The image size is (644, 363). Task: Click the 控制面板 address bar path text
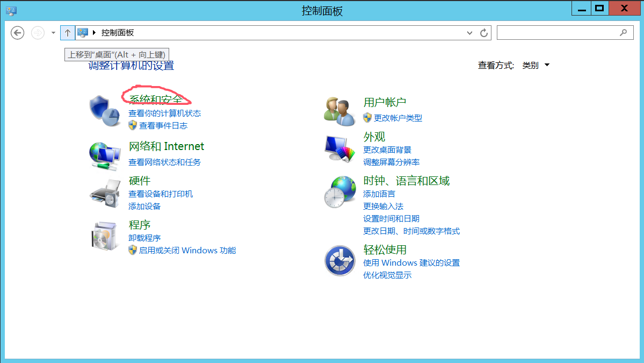[x=118, y=32]
